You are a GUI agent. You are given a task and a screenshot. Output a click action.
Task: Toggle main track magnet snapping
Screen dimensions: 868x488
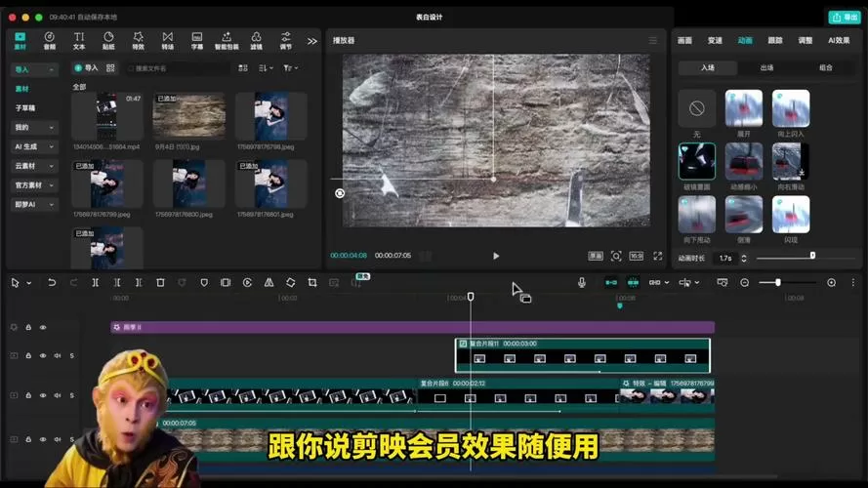(611, 283)
